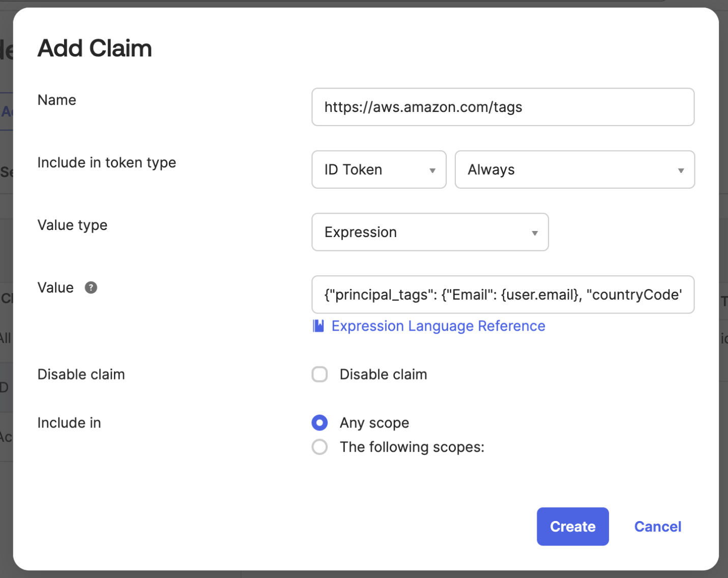Viewport: 728px width, 578px height.
Task: Click the Value type label
Action: pos(72,225)
